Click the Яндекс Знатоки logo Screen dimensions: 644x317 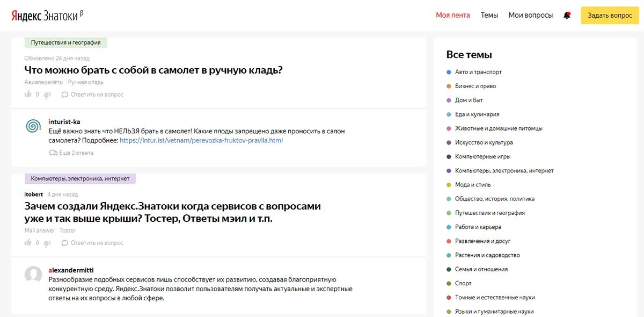tap(47, 16)
